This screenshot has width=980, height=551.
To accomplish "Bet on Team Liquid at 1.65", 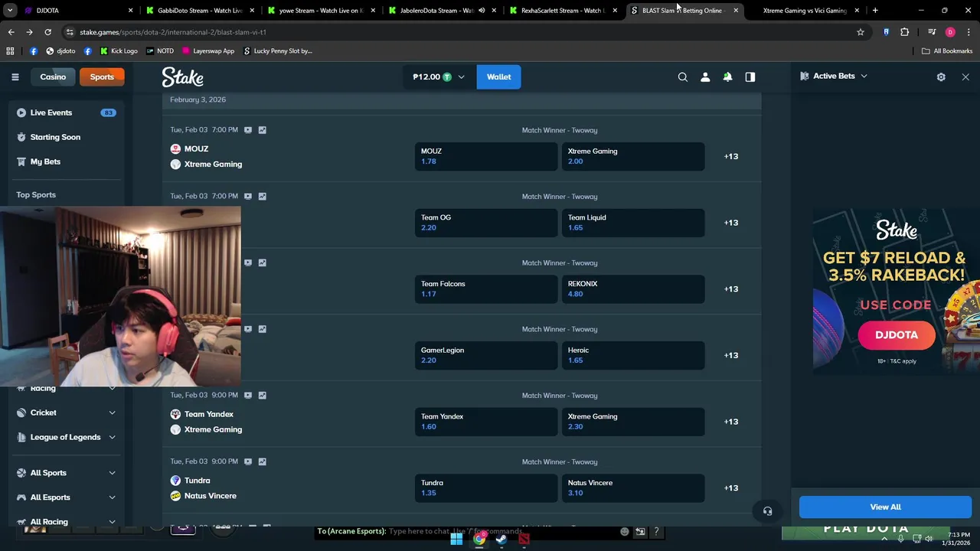I will tap(632, 223).
